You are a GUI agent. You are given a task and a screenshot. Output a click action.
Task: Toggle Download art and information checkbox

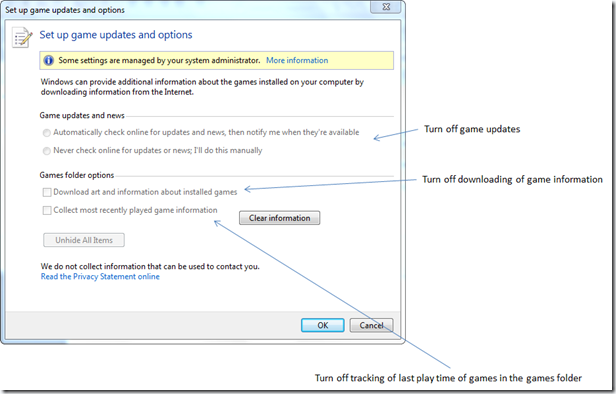click(47, 192)
